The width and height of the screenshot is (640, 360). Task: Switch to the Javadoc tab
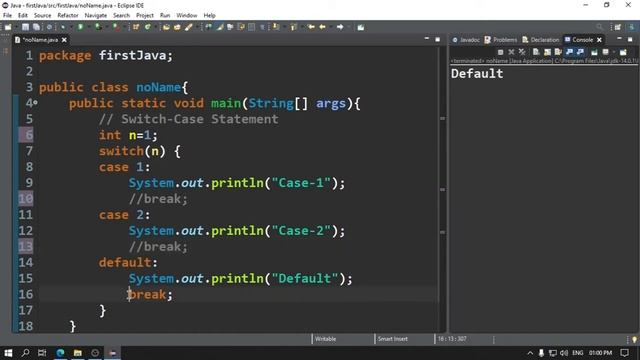(466, 40)
